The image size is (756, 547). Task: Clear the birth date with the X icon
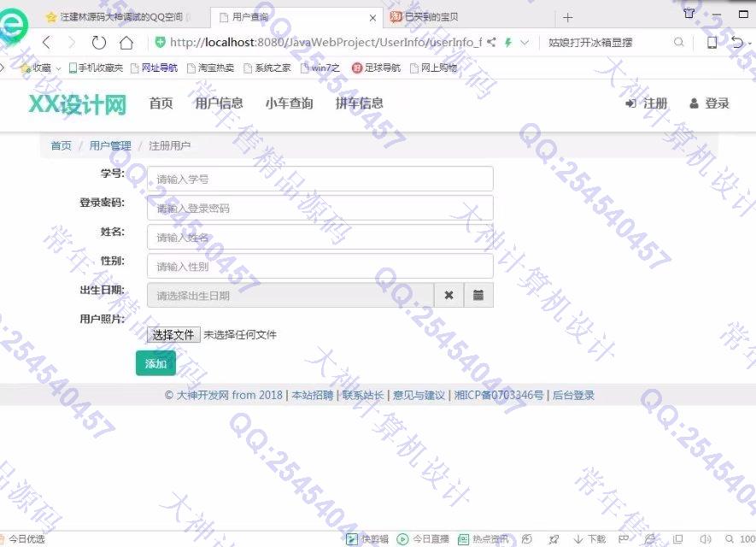point(448,296)
